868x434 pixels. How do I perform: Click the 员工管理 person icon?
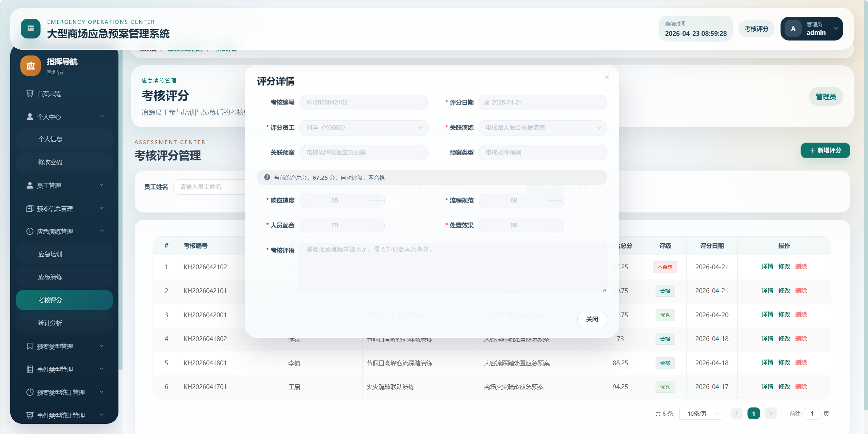[30, 186]
